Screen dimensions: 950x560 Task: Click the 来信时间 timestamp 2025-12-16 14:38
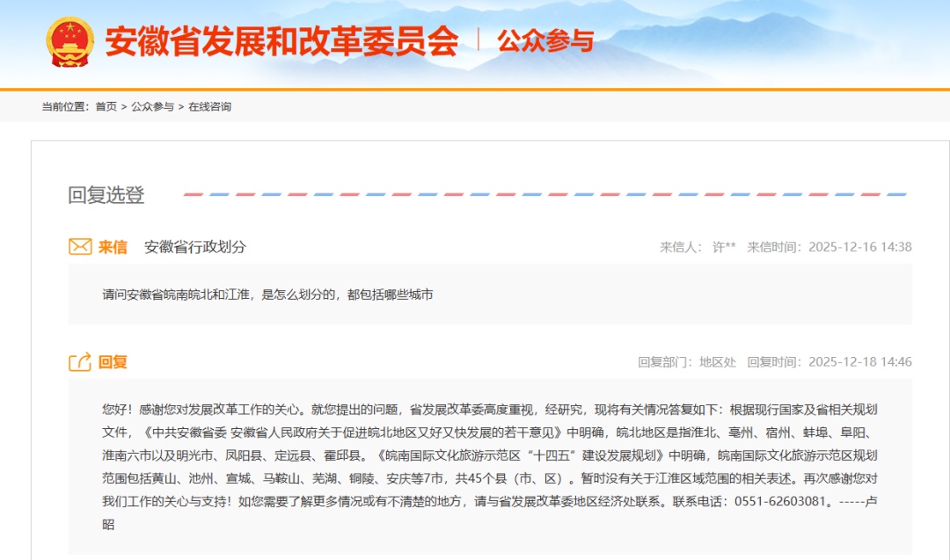[857, 247]
